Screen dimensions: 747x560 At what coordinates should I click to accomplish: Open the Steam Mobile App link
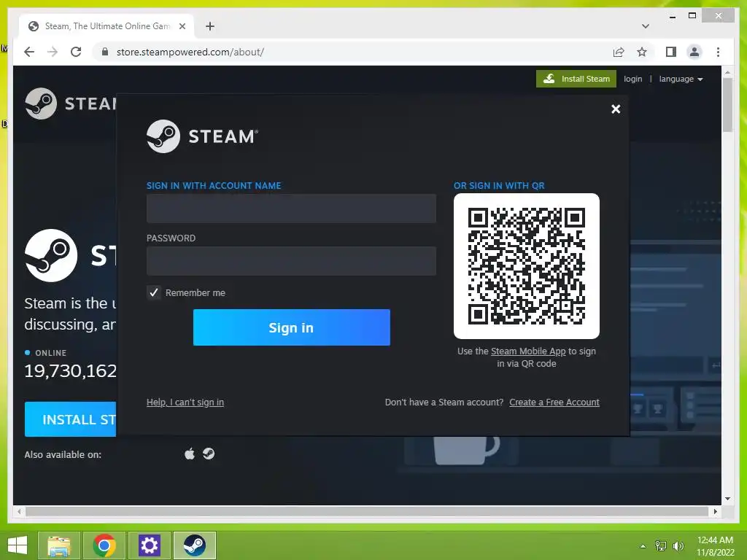point(528,351)
